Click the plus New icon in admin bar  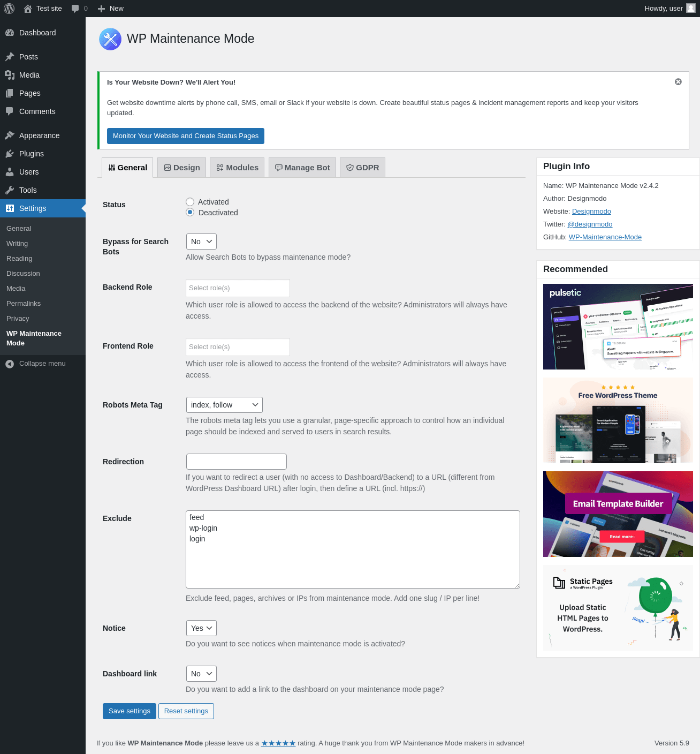point(101,9)
